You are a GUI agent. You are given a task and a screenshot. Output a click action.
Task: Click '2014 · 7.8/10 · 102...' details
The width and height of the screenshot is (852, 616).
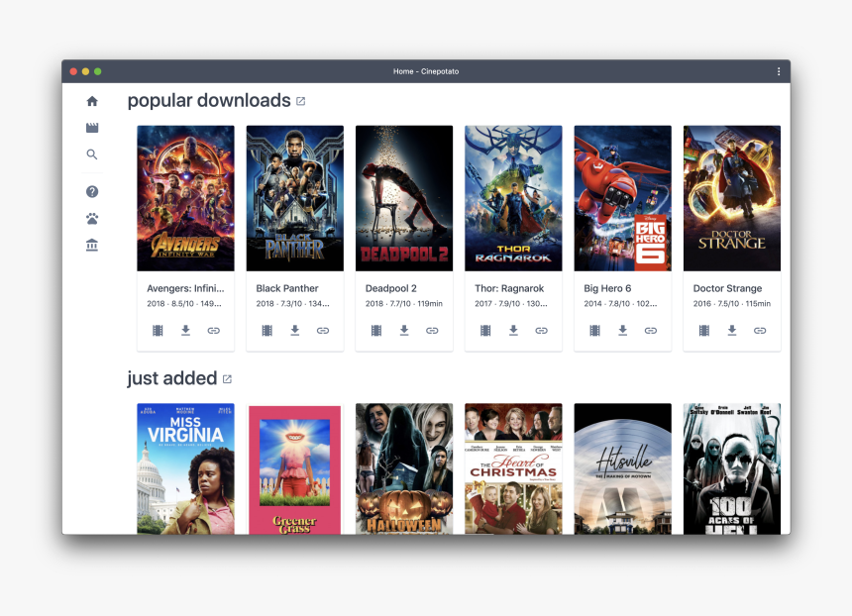(x=620, y=304)
